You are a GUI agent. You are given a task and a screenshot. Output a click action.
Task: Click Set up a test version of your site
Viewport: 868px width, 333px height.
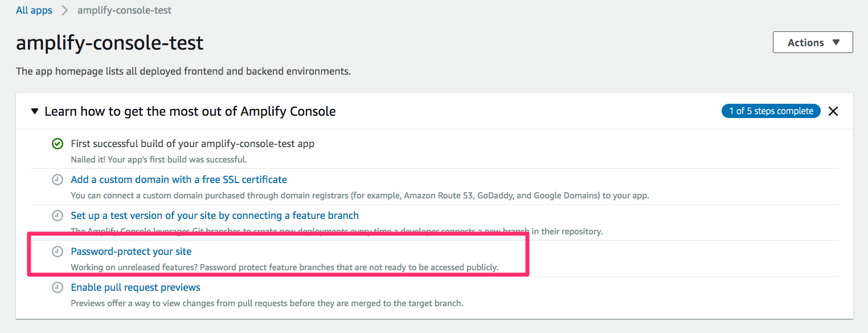(x=215, y=215)
